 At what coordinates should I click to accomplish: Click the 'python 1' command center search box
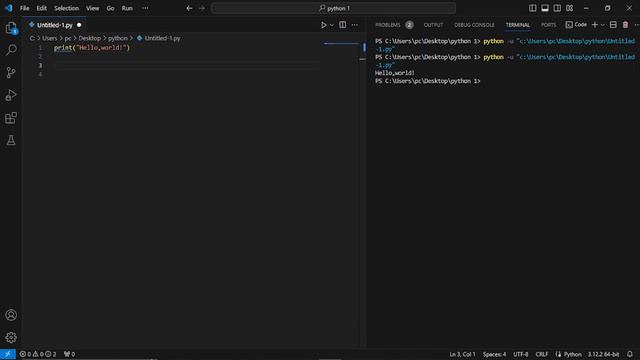[333, 8]
